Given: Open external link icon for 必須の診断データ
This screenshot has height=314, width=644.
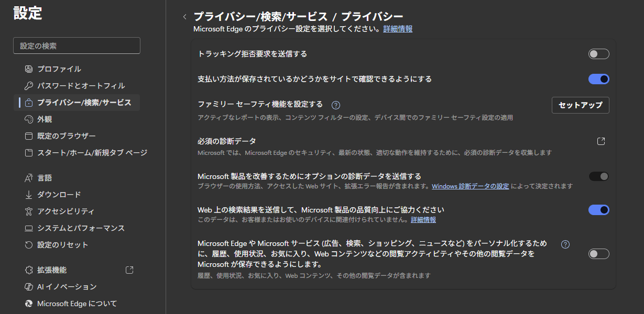Looking at the screenshot, I should click(601, 141).
